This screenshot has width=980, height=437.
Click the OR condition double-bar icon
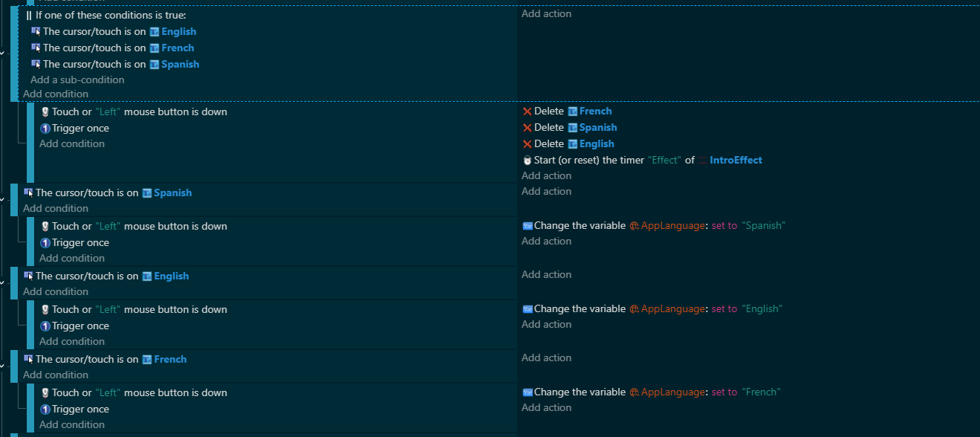[29, 16]
